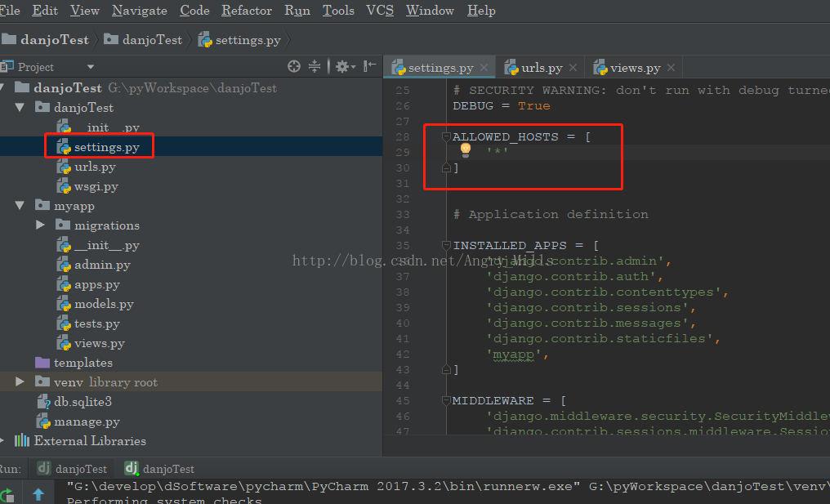The width and height of the screenshot is (830, 504).
Task: Click the collapse all icon in Project panel
Action: tap(315, 66)
